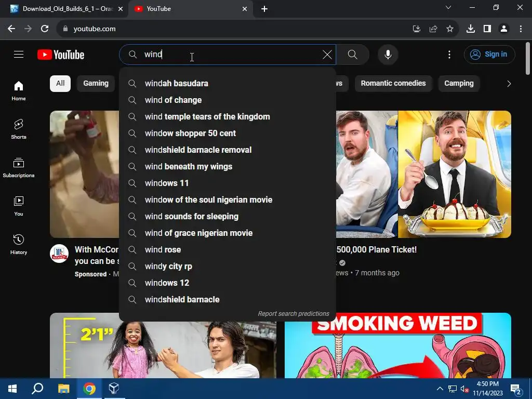Open Windows taskbar search
Viewport: 532px width, 399px height.
click(x=37, y=389)
